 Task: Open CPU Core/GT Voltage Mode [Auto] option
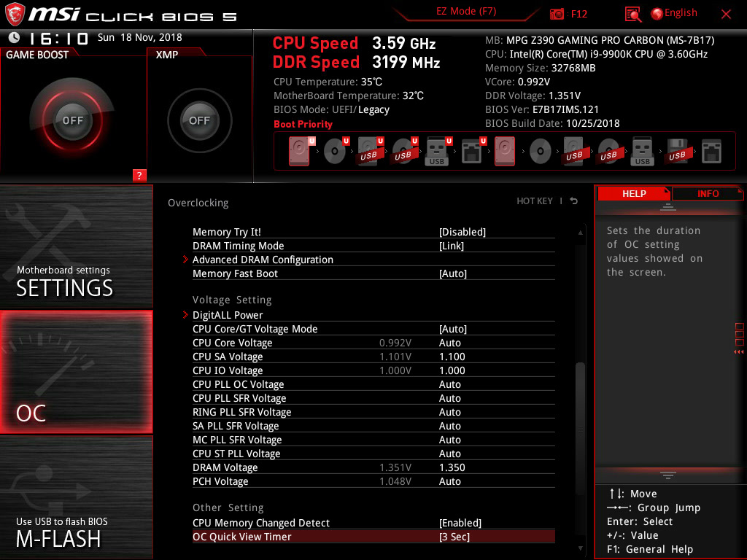[x=373, y=329]
